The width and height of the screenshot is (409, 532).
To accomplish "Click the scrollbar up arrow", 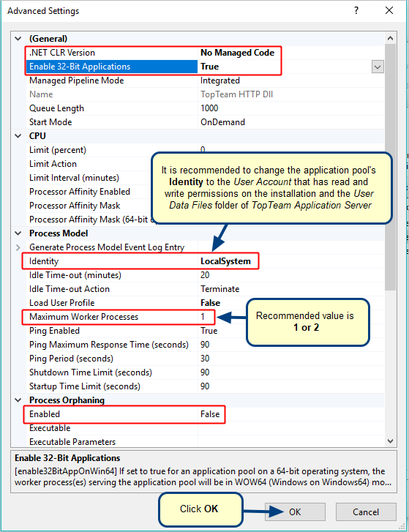I will click(391, 38).
